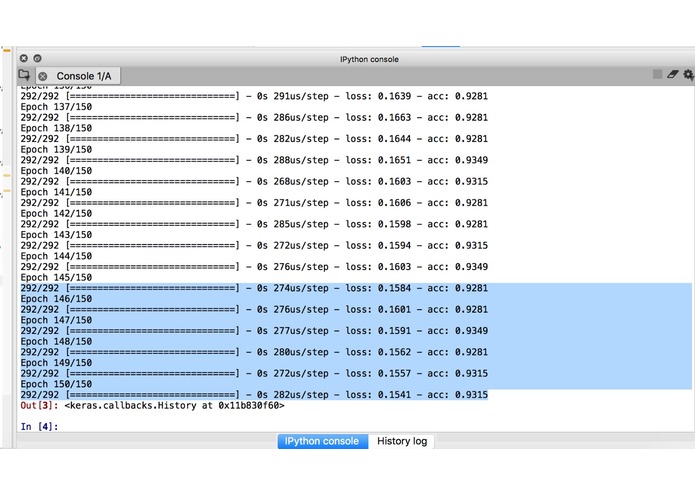Screen dimensions: 695x494
Task: Click the 'IPython console' pane title
Action: [x=369, y=59]
